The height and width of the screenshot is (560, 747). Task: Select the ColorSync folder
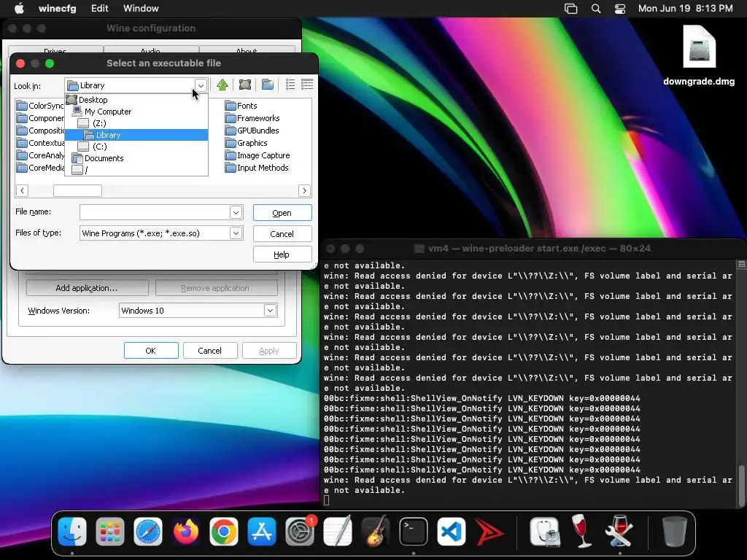(x=40, y=106)
